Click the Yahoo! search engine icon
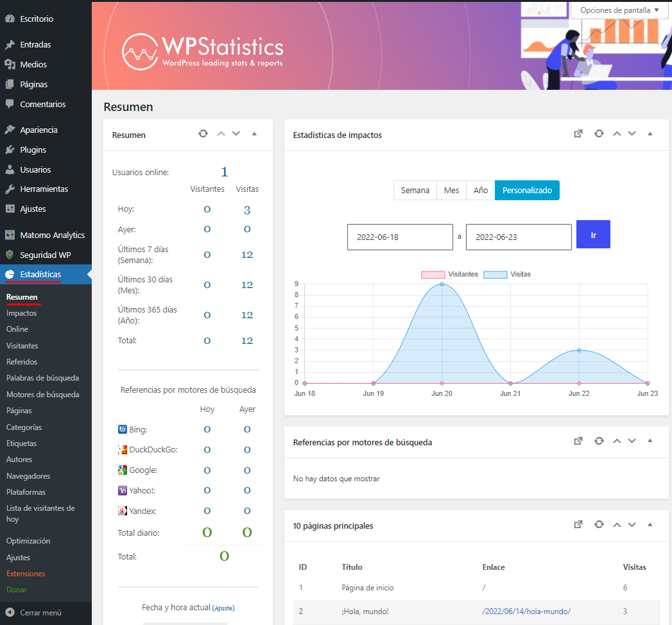Viewport: 672px width, 625px height. (123, 490)
